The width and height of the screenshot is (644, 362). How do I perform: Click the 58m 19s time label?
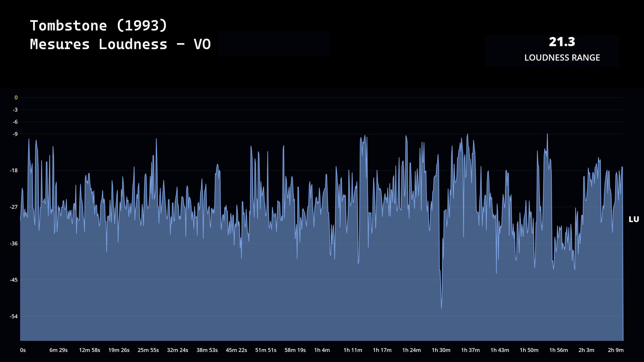[295, 350]
